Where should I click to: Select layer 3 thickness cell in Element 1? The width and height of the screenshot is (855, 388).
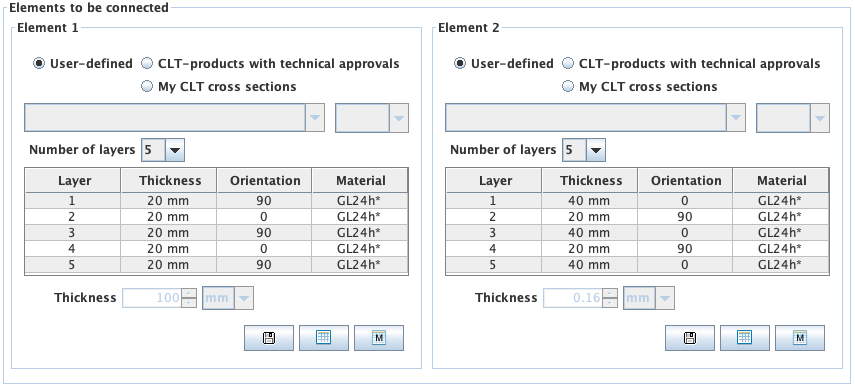click(168, 233)
